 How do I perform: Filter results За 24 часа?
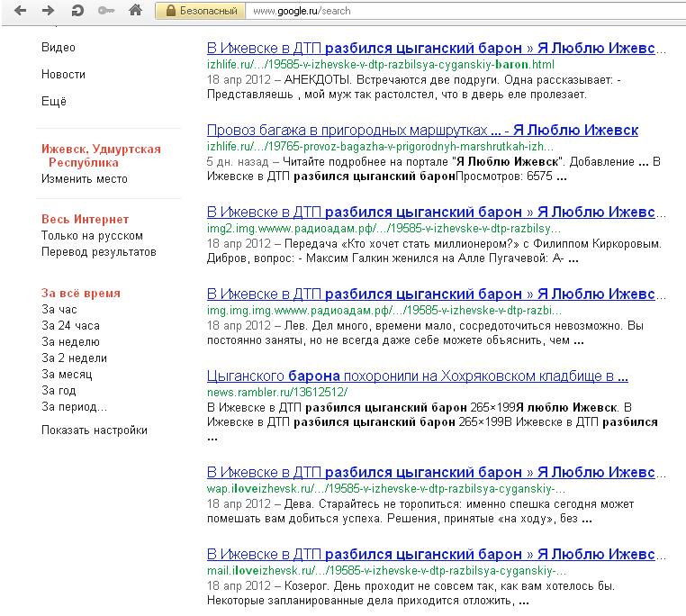[x=70, y=326]
